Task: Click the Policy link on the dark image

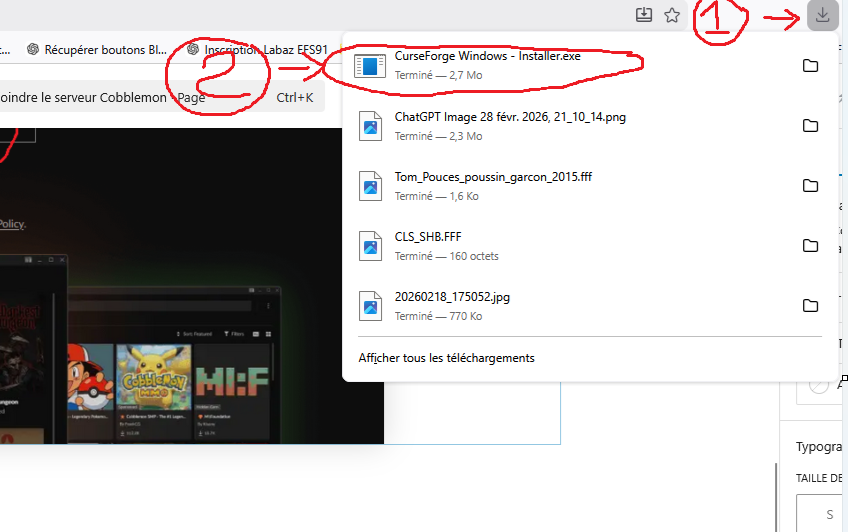Action: 12,225
